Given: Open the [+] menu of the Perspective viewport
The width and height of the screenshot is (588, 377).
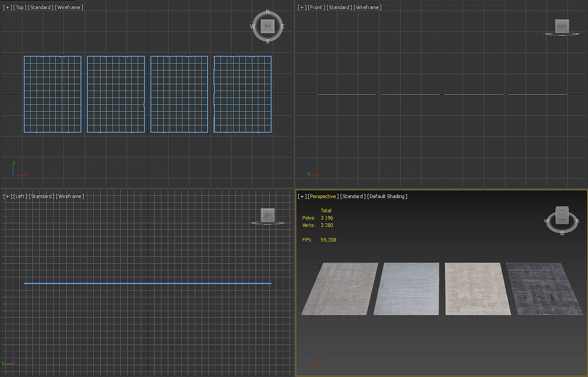Looking at the screenshot, I should [302, 196].
